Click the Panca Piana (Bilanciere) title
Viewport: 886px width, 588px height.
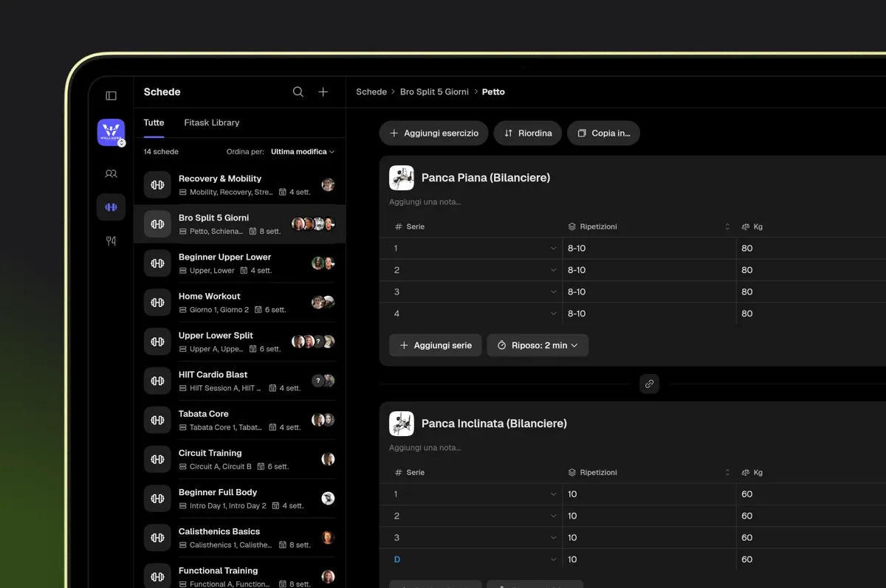[486, 178]
